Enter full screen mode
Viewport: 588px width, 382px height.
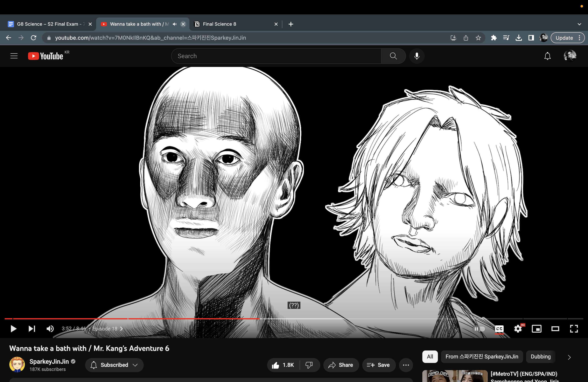574,329
